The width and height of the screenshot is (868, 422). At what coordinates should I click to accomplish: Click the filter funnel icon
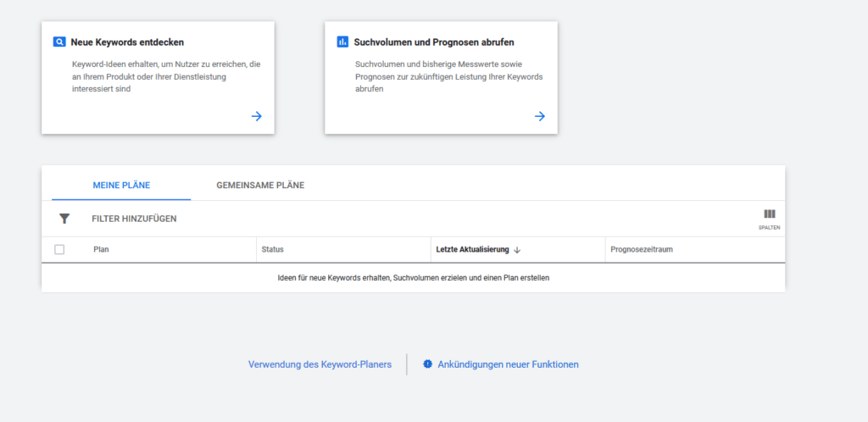(x=64, y=219)
